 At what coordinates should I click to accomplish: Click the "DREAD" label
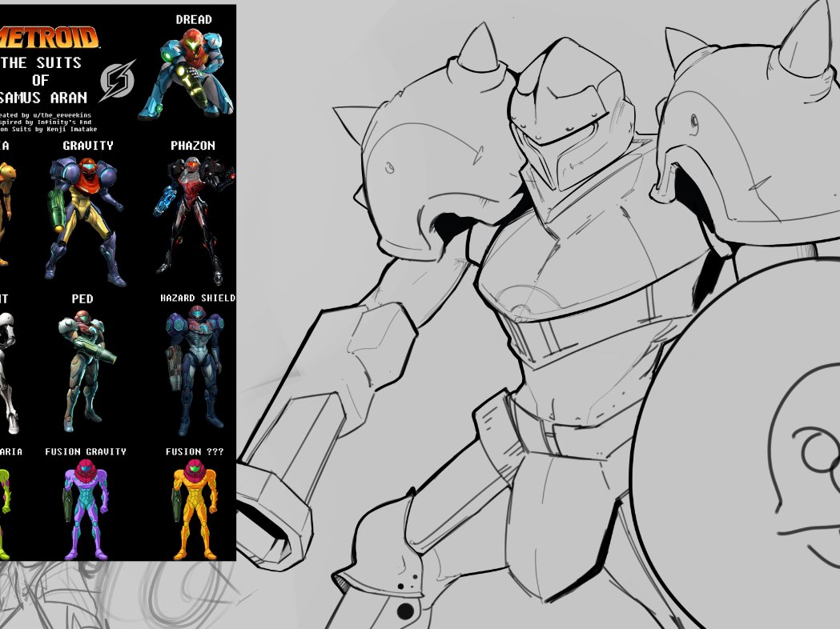(x=194, y=20)
